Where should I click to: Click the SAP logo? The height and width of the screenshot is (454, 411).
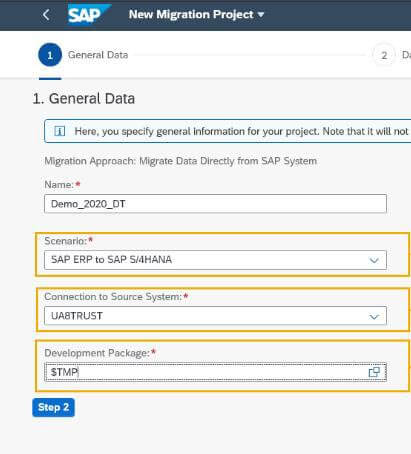(x=89, y=15)
